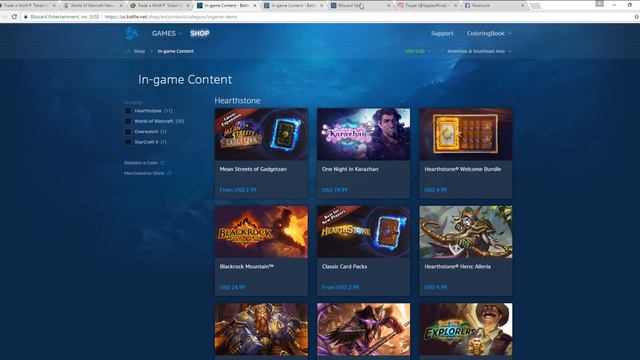The image size is (640, 360).
Task: Open the Merchandise Store link
Action: (144, 173)
